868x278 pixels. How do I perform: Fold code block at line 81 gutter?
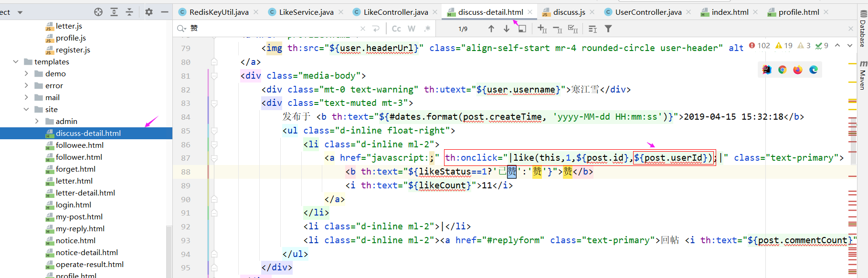[214, 76]
